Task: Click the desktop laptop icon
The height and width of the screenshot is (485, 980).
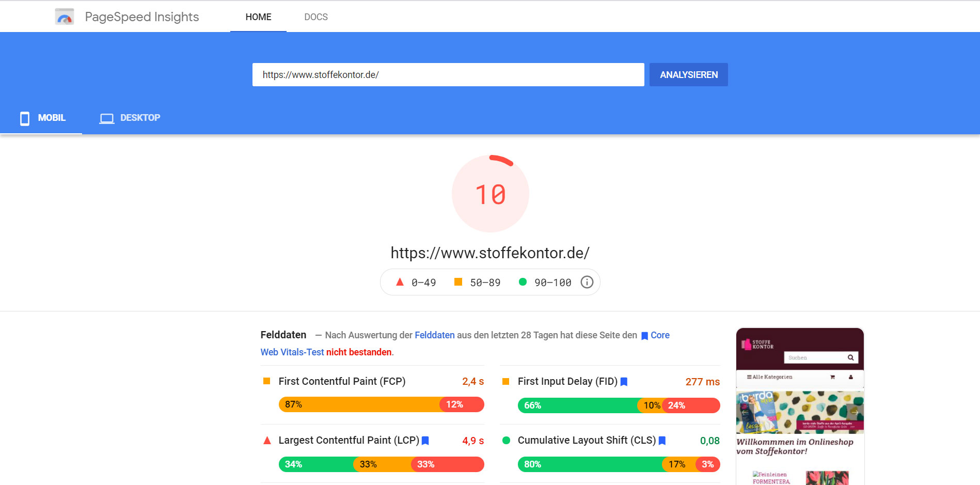Action: [107, 119]
